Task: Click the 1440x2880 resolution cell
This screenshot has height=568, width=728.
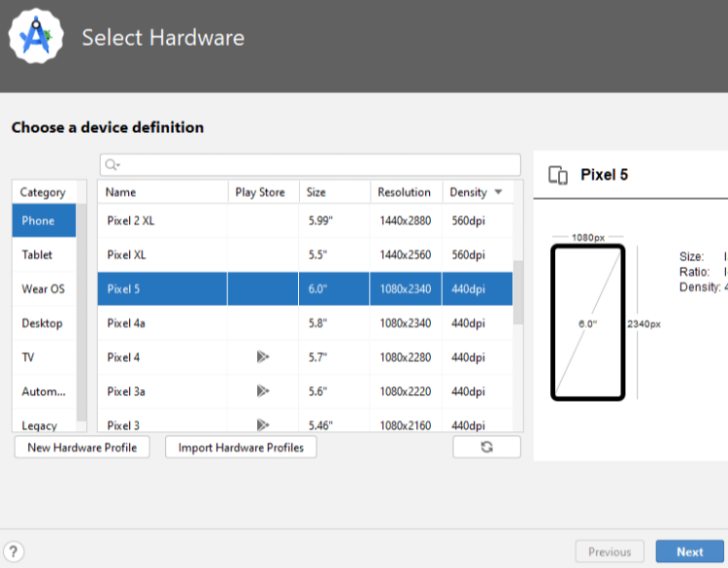Action: (406, 220)
